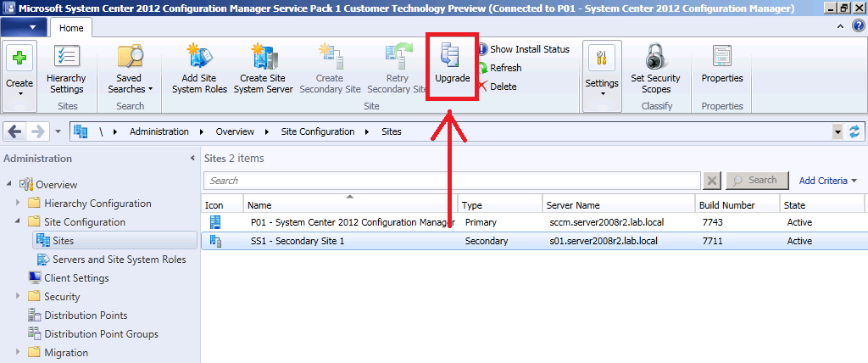Click the Create Secondary Site button
The width and height of the screenshot is (868, 363).
click(331, 70)
